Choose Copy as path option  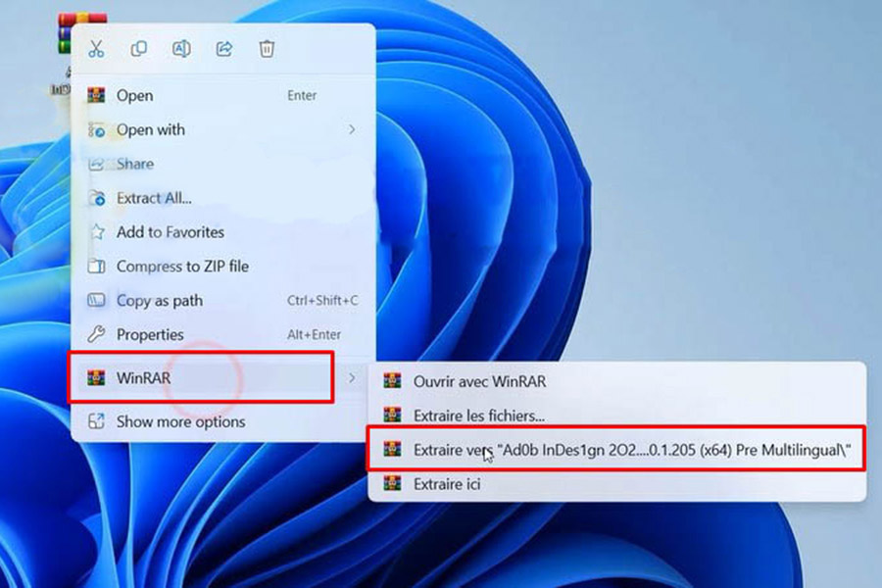click(x=159, y=301)
